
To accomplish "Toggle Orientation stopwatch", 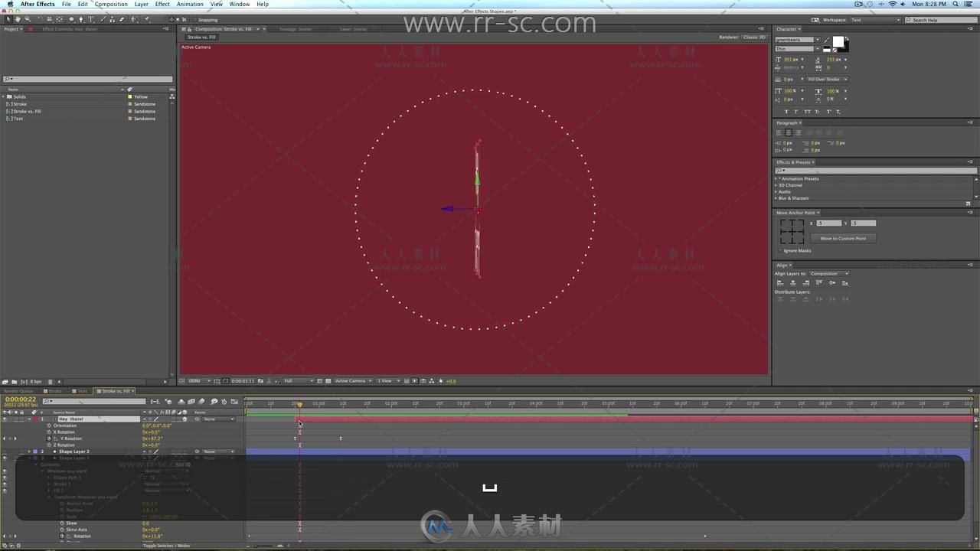I will 49,425.
